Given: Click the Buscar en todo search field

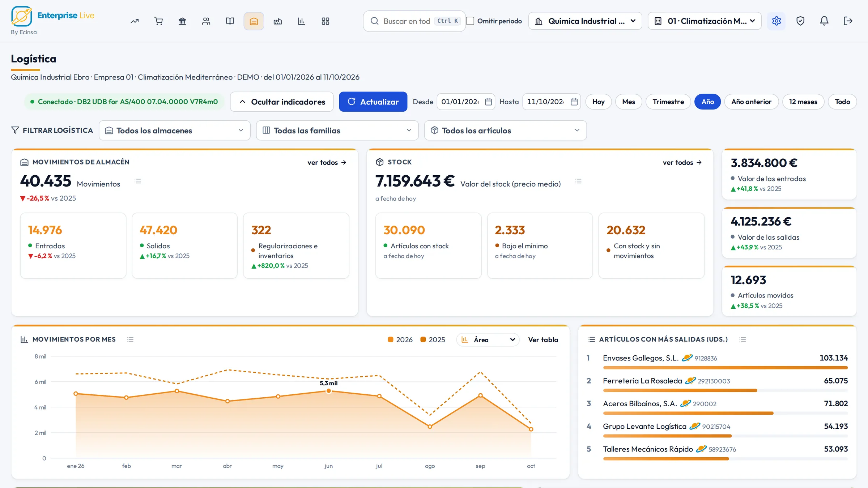Looking at the screenshot, I should coord(414,21).
